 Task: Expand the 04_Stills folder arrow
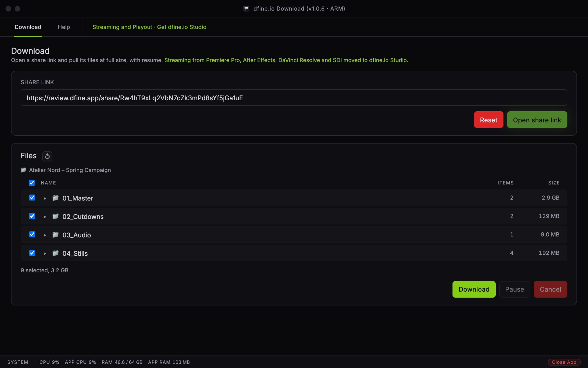click(x=45, y=253)
